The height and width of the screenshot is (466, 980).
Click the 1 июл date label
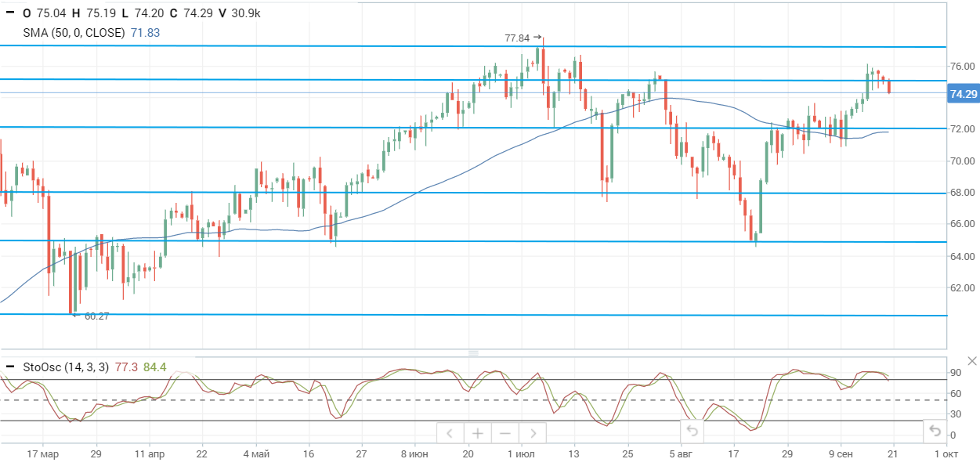point(521,454)
